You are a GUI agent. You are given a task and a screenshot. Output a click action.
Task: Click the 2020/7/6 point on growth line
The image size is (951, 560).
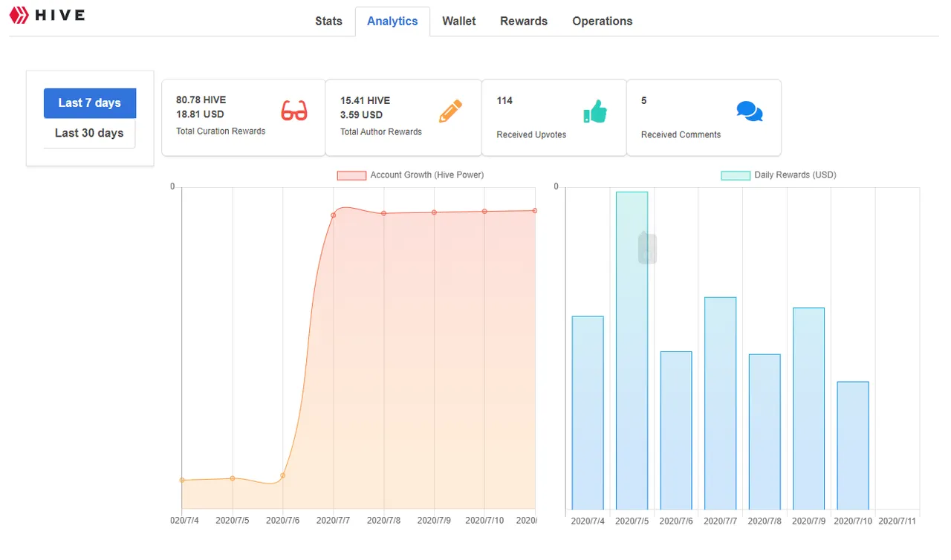(x=282, y=475)
